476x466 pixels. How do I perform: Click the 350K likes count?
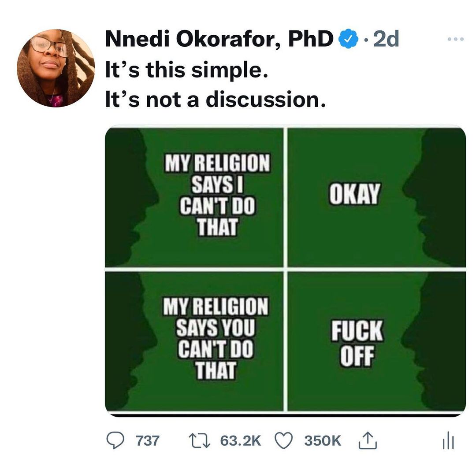(x=323, y=440)
